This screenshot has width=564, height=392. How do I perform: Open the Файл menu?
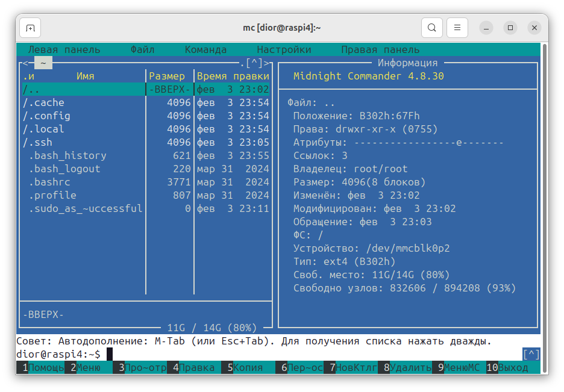[142, 49]
